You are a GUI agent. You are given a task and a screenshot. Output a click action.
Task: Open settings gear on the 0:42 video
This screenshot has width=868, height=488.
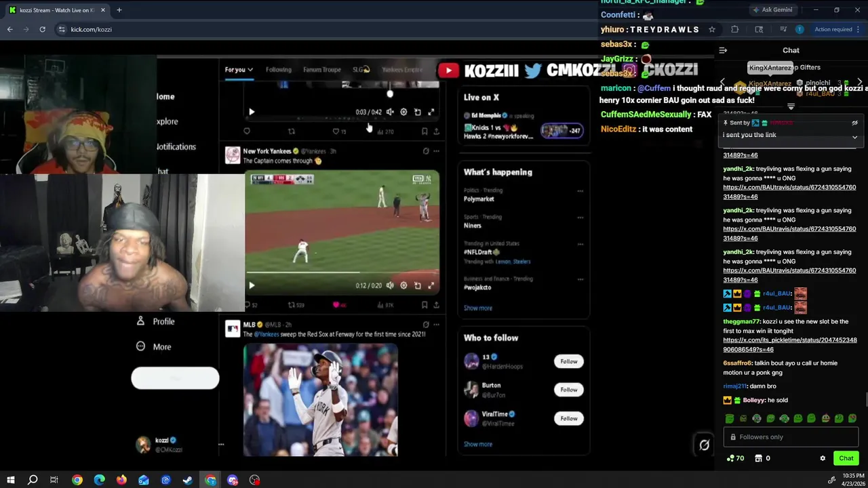tap(403, 112)
